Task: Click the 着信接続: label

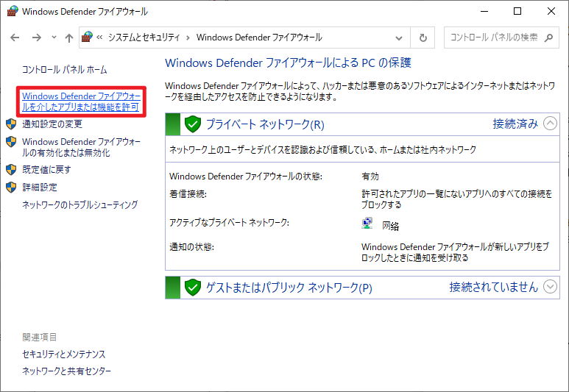Action: 188,194
